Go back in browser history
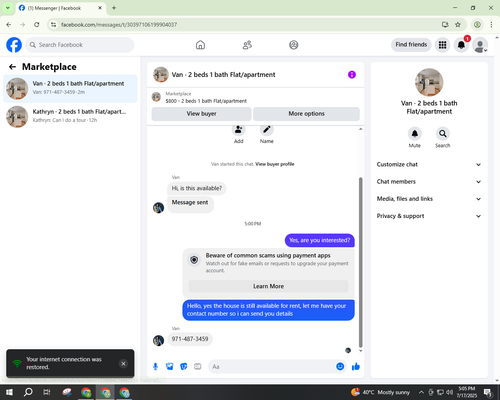Image resolution: width=500 pixels, height=400 pixels. click(x=9, y=25)
